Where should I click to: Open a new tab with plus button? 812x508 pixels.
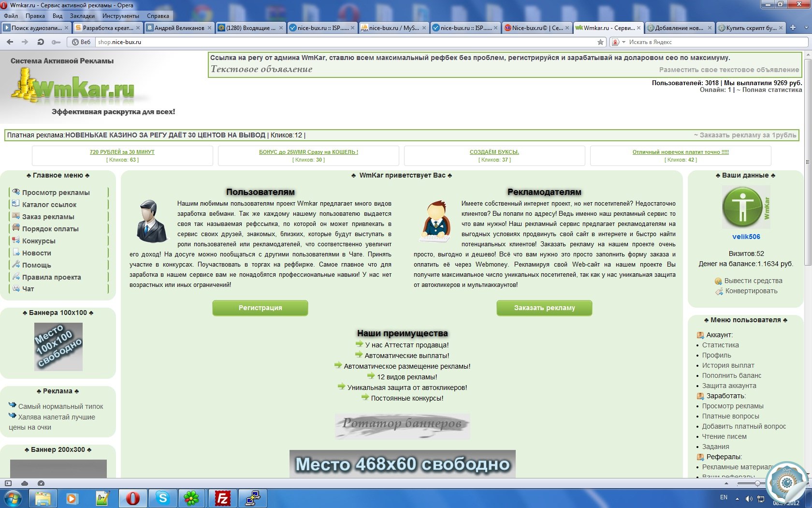[x=793, y=28]
